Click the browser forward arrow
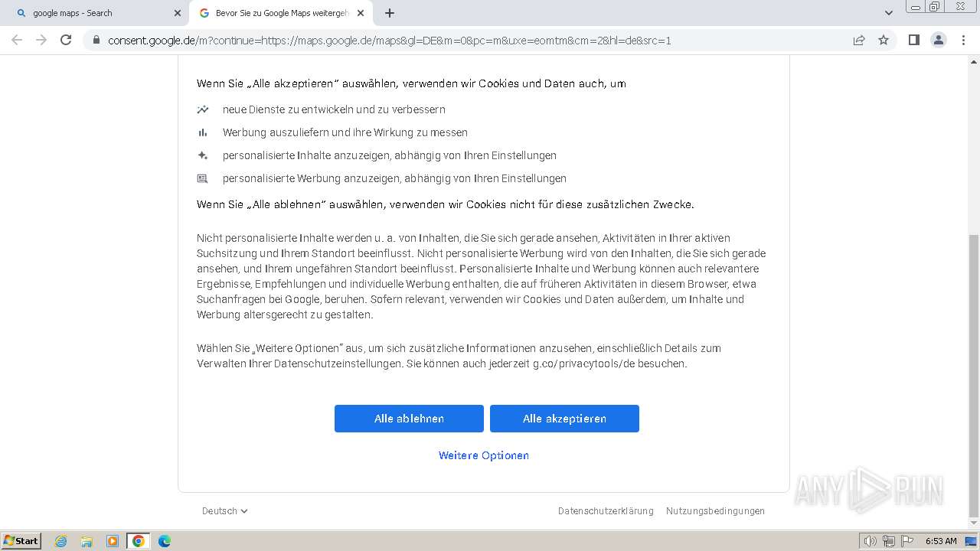The height and width of the screenshot is (551, 980). click(x=41, y=40)
